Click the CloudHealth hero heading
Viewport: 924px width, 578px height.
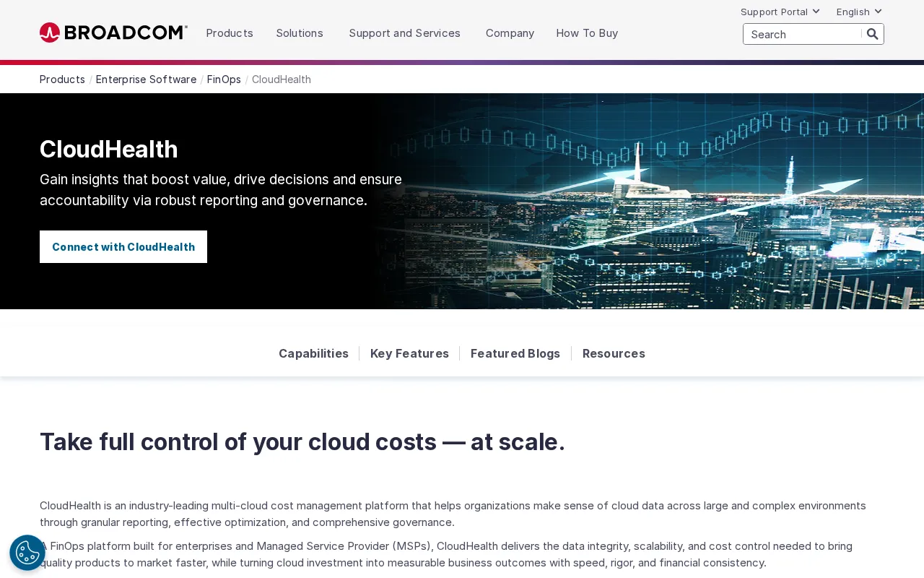tap(109, 150)
